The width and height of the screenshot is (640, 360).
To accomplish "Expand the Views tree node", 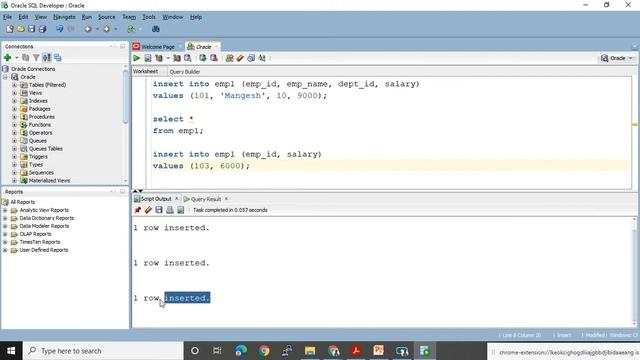I will pos(14,93).
